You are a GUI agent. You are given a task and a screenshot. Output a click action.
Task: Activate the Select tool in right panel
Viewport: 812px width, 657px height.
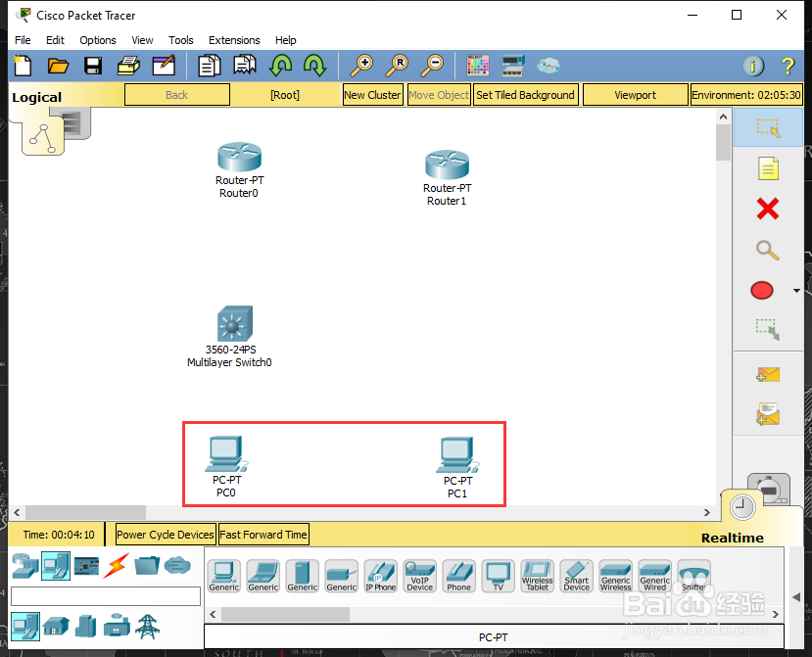point(768,127)
